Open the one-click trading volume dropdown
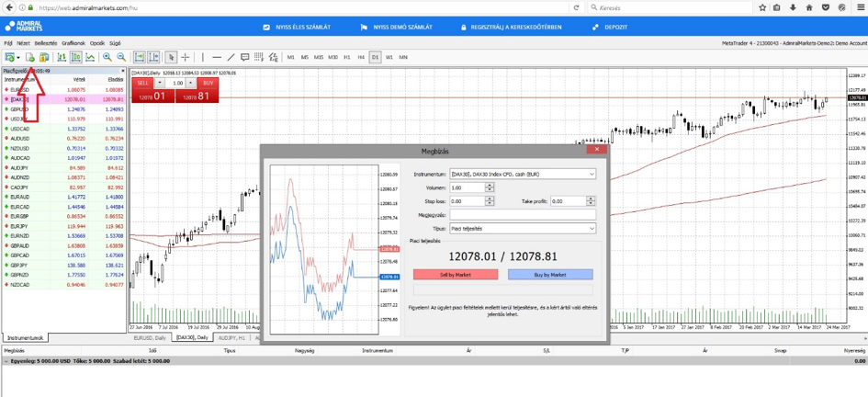The width and height of the screenshot is (868, 397). coord(158,83)
